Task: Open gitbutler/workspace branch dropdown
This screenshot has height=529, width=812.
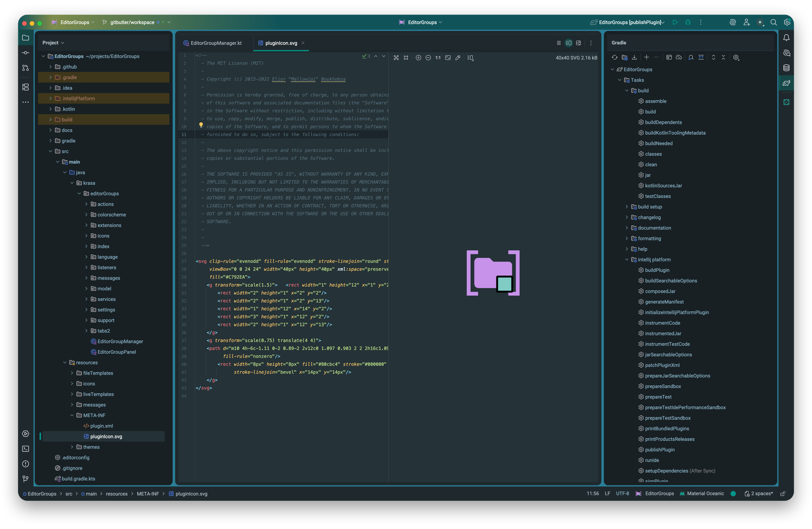Action: tap(136, 22)
